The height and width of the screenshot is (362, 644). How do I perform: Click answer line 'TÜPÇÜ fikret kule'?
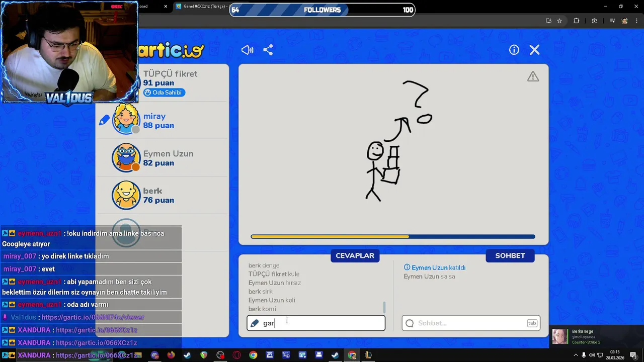(x=274, y=274)
